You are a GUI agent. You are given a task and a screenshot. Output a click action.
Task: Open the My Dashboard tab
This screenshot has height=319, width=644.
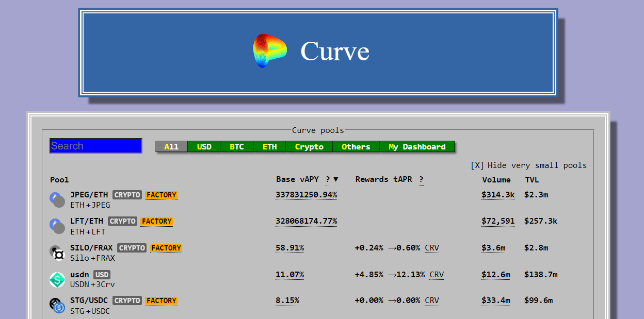[x=417, y=147]
